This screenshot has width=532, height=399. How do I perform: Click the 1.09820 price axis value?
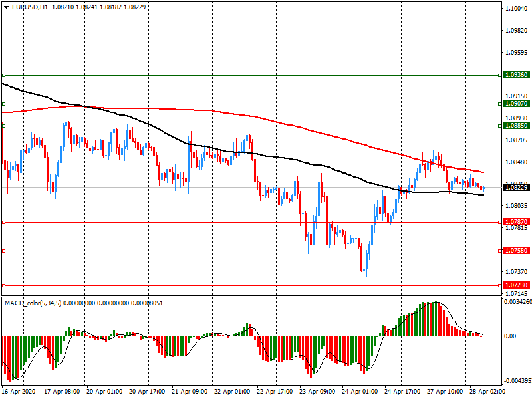pyautogui.click(x=517, y=30)
